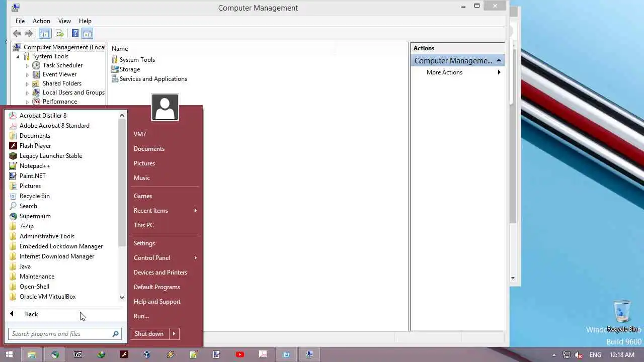The image size is (644, 362).
Task: Click the Shut down button
Action: [149, 333]
